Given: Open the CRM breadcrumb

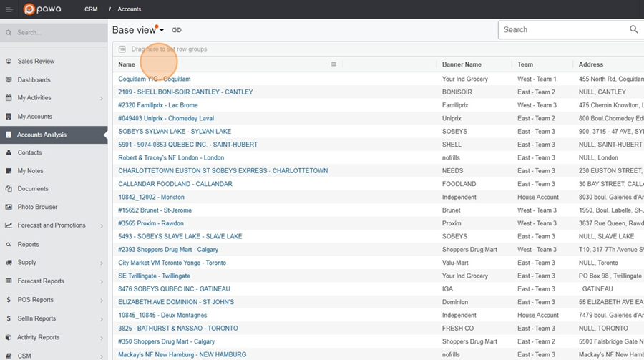Looking at the screenshot, I should pyautogui.click(x=91, y=9).
